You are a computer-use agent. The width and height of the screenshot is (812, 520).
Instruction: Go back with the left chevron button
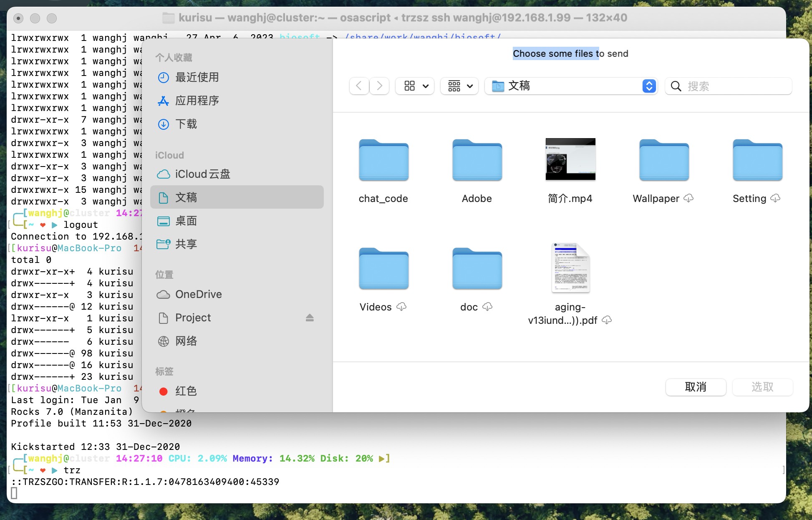click(x=359, y=86)
